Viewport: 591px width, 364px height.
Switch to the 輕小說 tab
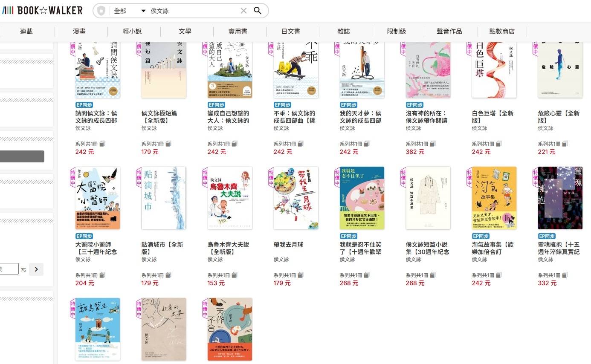click(132, 31)
